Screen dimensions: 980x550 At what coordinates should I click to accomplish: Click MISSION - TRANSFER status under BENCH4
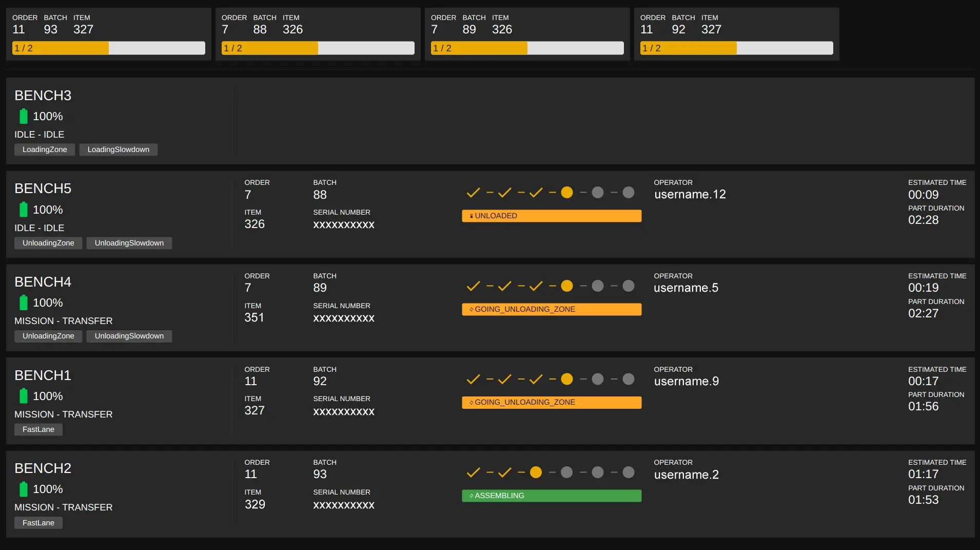(64, 321)
